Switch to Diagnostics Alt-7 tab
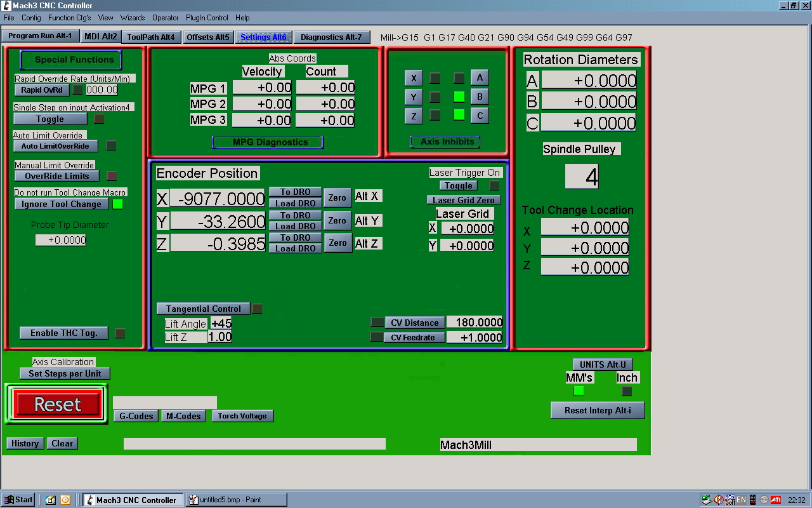 (x=331, y=37)
